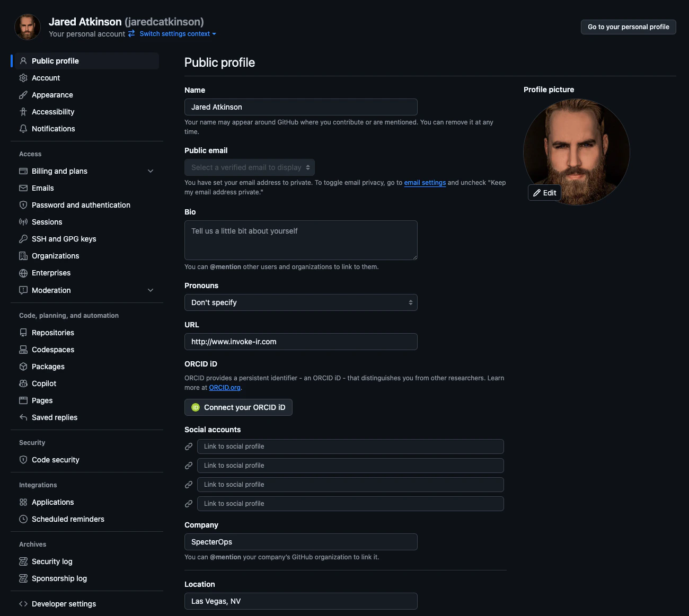Open Saved replies via the reply arrow icon
The height and width of the screenshot is (616, 689).
pyautogui.click(x=23, y=417)
